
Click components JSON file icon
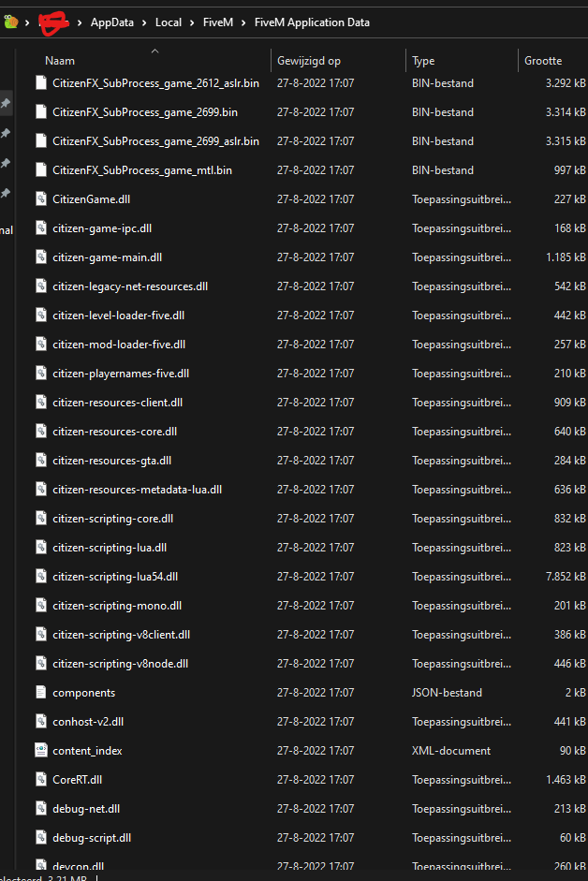(41, 693)
